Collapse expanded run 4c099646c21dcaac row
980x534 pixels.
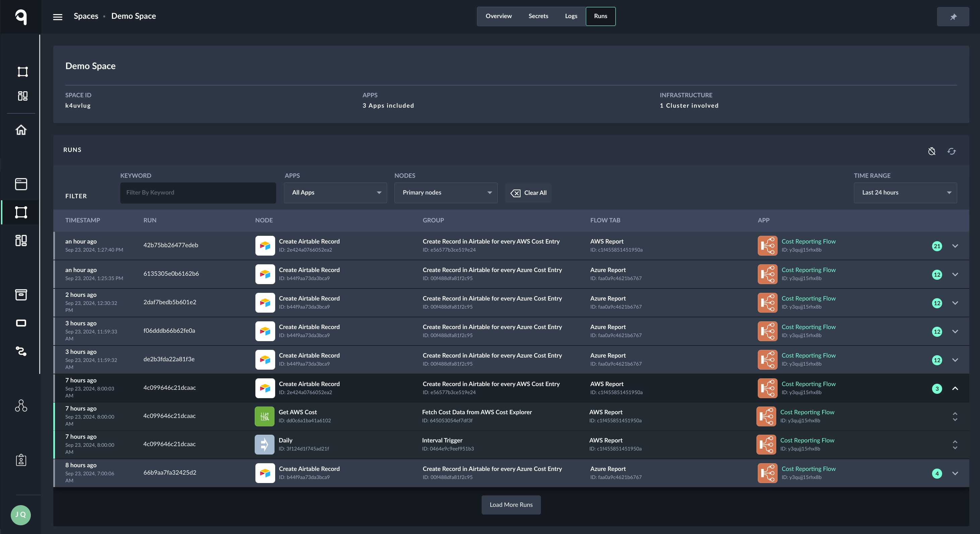pyautogui.click(x=955, y=389)
